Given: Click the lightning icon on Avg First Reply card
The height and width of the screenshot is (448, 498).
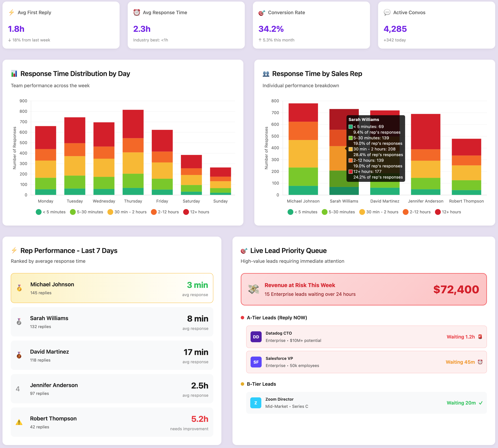Looking at the screenshot, I should click(x=11, y=12).
